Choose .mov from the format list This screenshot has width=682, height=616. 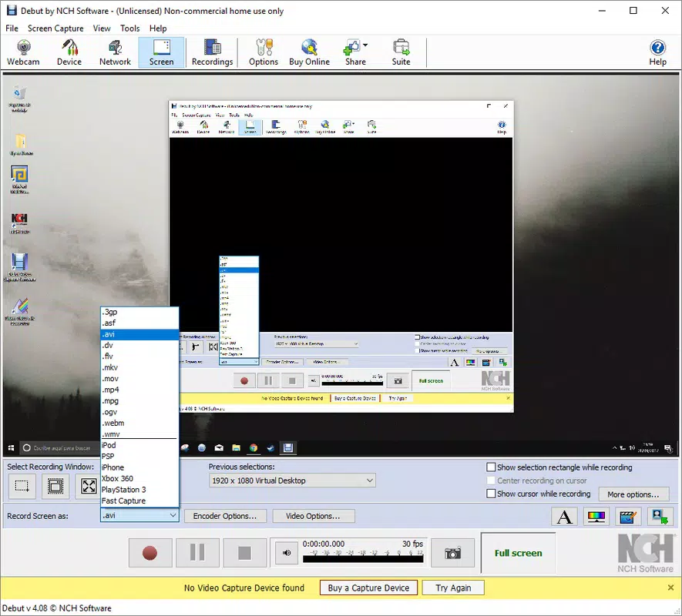139,379
